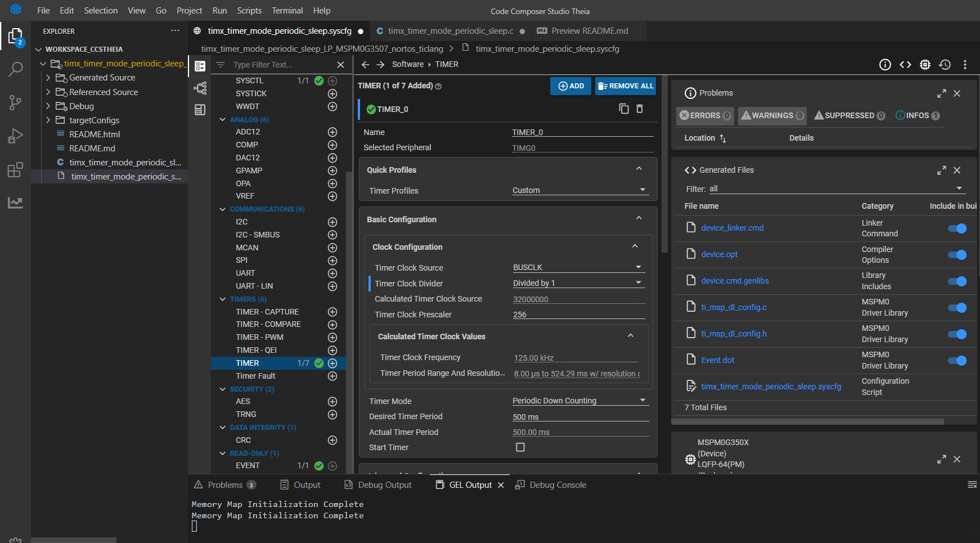Viewport: 980px width, 543px height.
Task: Open the Timer Mode dropdown
Action: [x=579, y=401]
